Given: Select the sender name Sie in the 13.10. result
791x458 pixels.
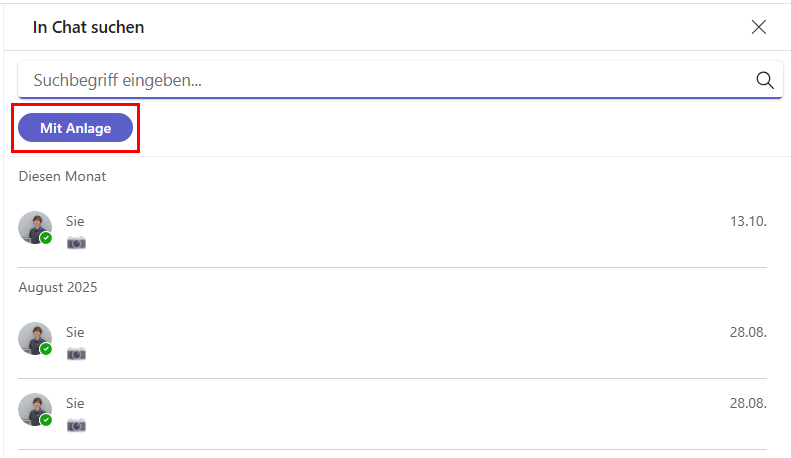Looking at the screenshot, I should [x=75, y=221].
